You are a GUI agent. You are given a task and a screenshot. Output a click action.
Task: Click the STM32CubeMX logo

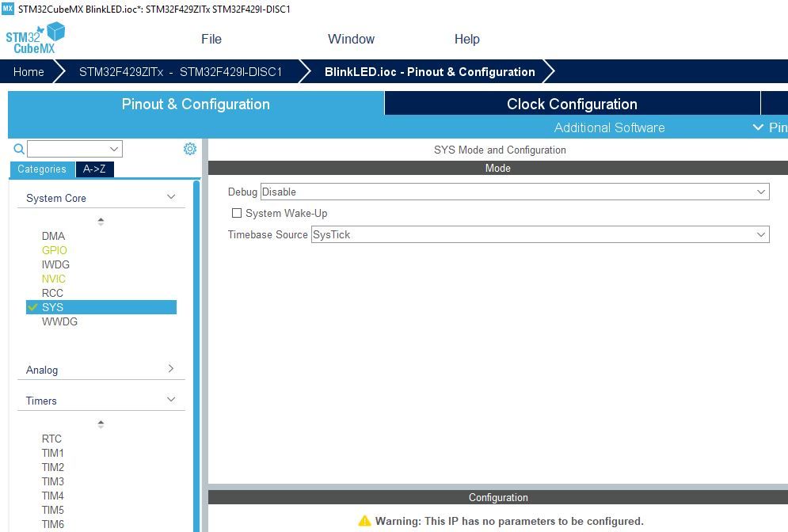pyautogui.click(x=35, y=38)
